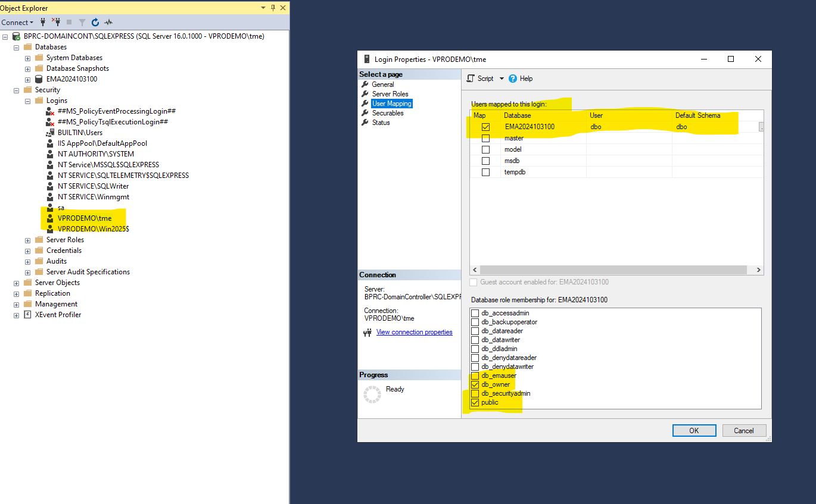Open the Connect dropdown in Object Explorer
This screenshot has width=816, height=504.
pos(18,21)
